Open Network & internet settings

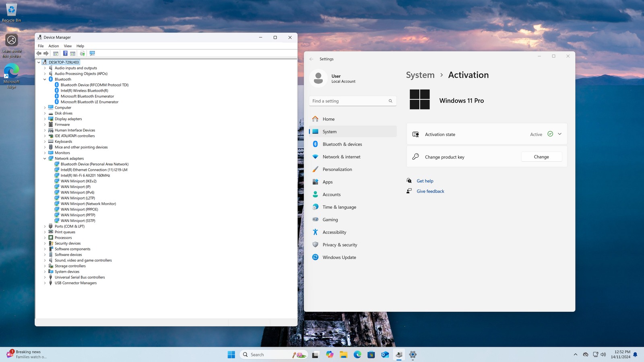click(x=353, y=157)
